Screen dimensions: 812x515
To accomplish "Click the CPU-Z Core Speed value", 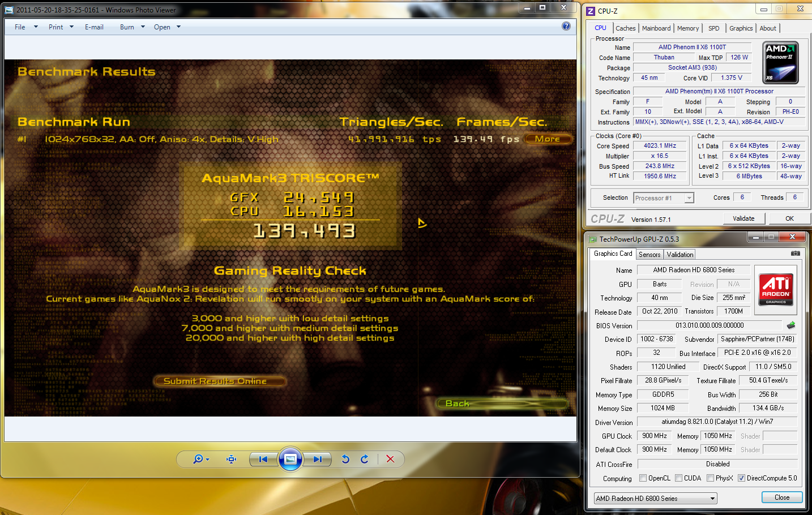I will (x=660, y=145).
